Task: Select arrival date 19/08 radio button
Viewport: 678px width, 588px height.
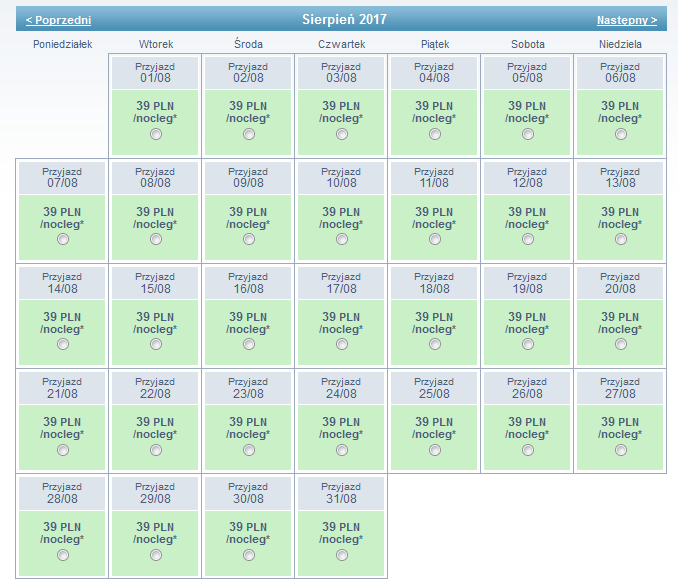Action: tap(528, 344)
